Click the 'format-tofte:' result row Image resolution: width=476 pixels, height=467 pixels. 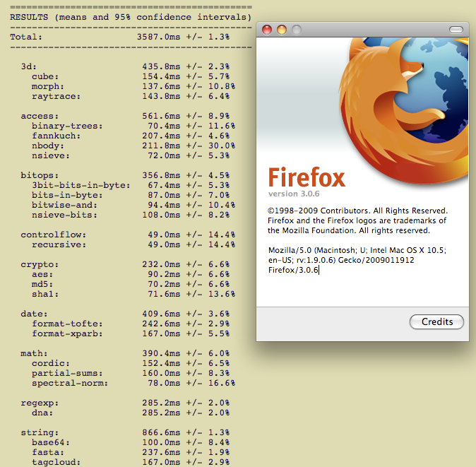(131, 324)
